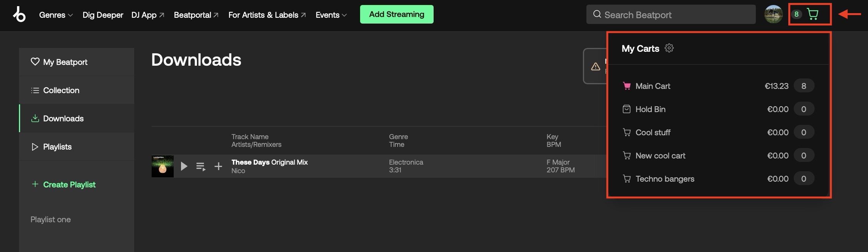
Task: Click the Electronica genre text
Action: pyautogui.click(x=406, y=162)
